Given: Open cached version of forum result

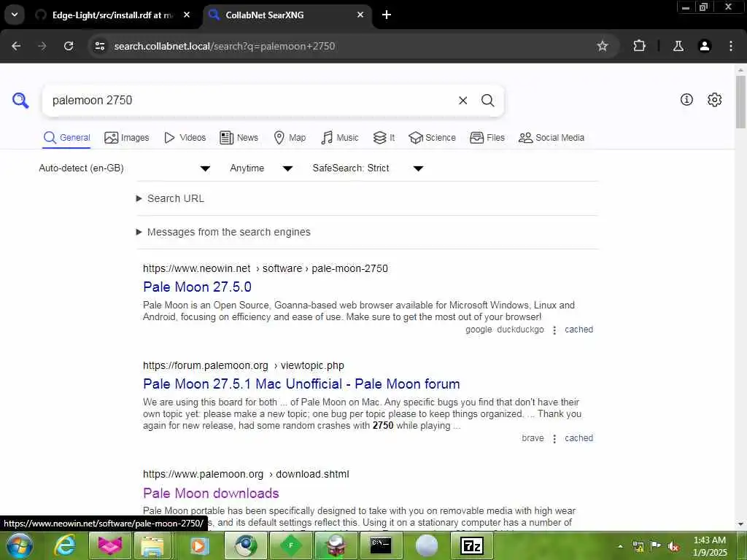Looking at the screenshot, I should click(x=578, y=438).
